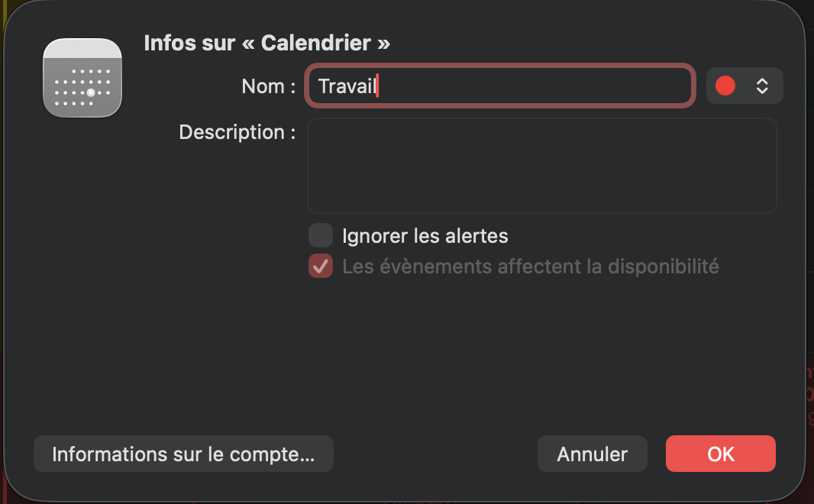The width and height of the screenshot is (814, 504).
Task: Click the "Ignorer les alertes" label text
Action: click(425, 235)
